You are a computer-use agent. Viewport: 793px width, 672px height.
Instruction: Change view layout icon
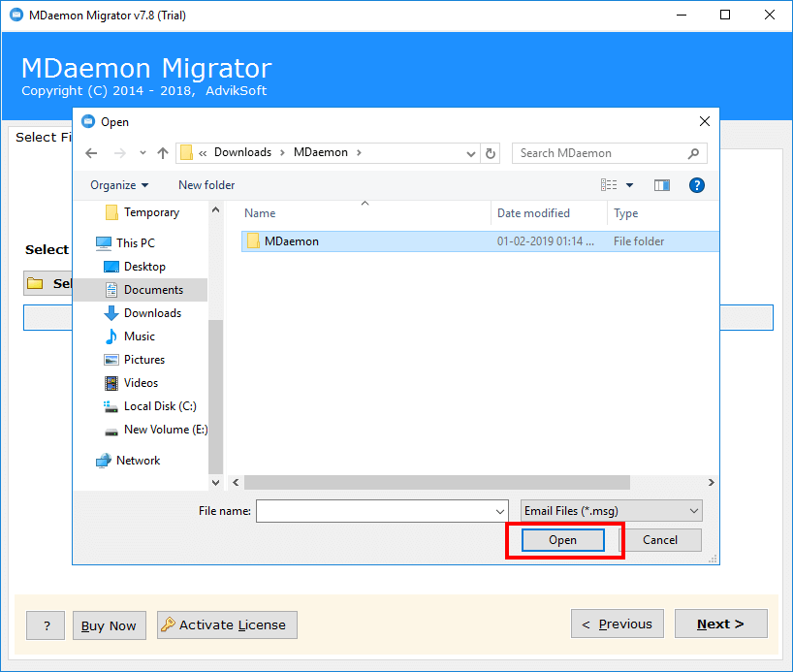pyautogui.click(x=609, y=185)
